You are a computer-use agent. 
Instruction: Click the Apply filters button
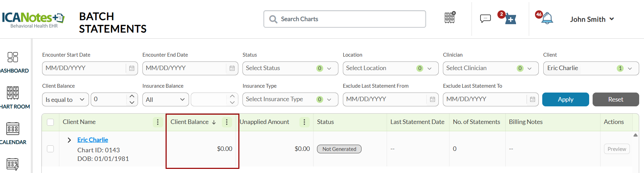(x=565, y=99)
